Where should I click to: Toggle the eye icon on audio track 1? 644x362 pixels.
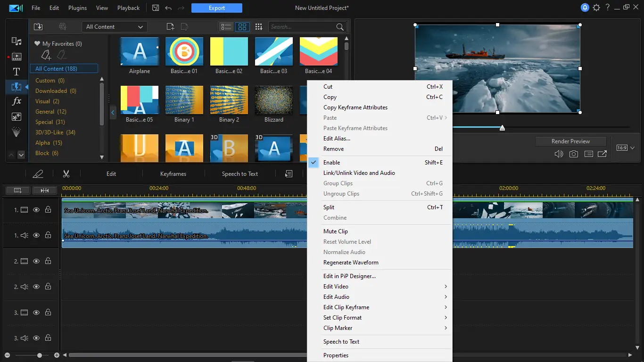click(x=36, y=235)
